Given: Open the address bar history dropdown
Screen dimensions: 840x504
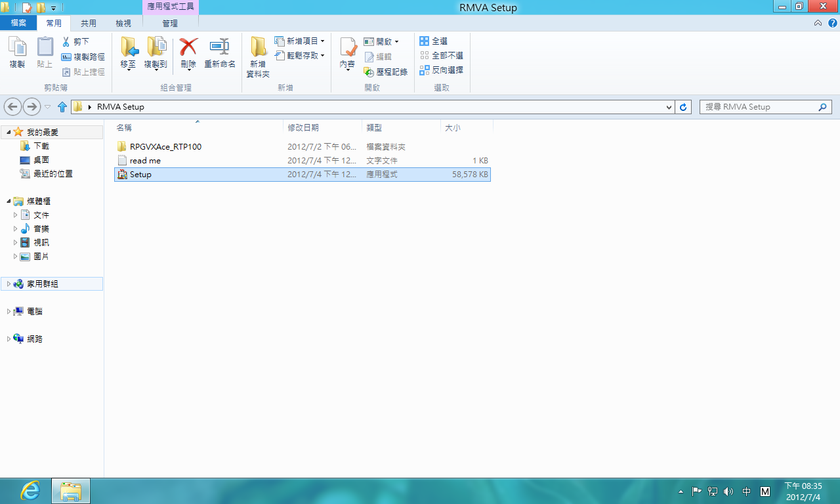Looking at the screenshot, I should coord(669,107).
